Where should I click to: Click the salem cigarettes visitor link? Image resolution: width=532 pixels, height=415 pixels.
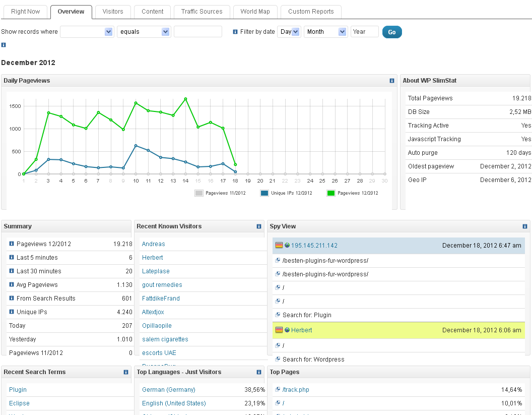pos(165,339)
